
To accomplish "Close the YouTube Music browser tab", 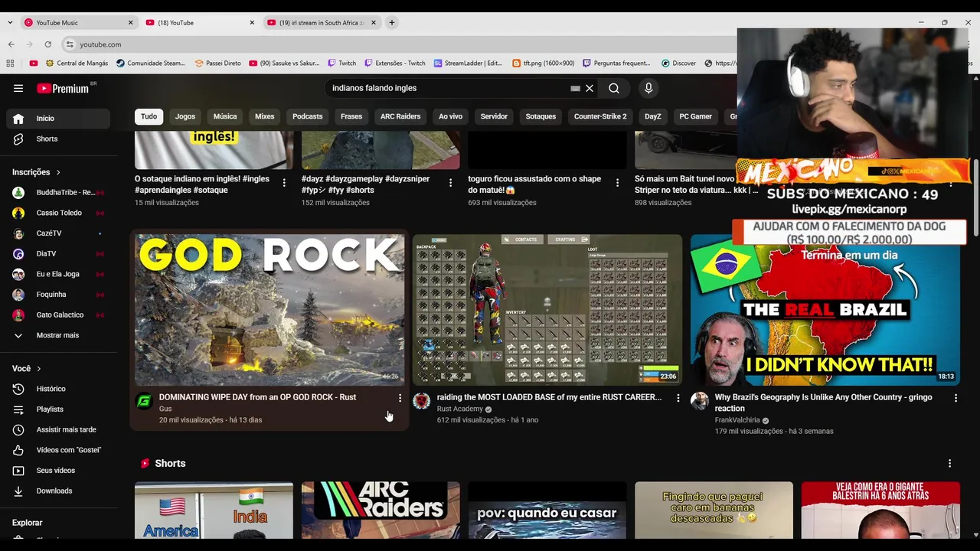I will tap(130, 23).
